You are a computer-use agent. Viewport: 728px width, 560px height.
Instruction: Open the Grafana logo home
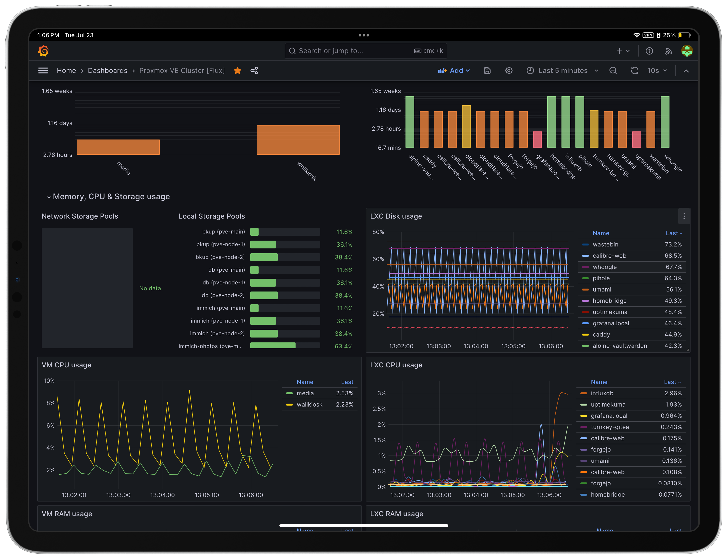43,51
